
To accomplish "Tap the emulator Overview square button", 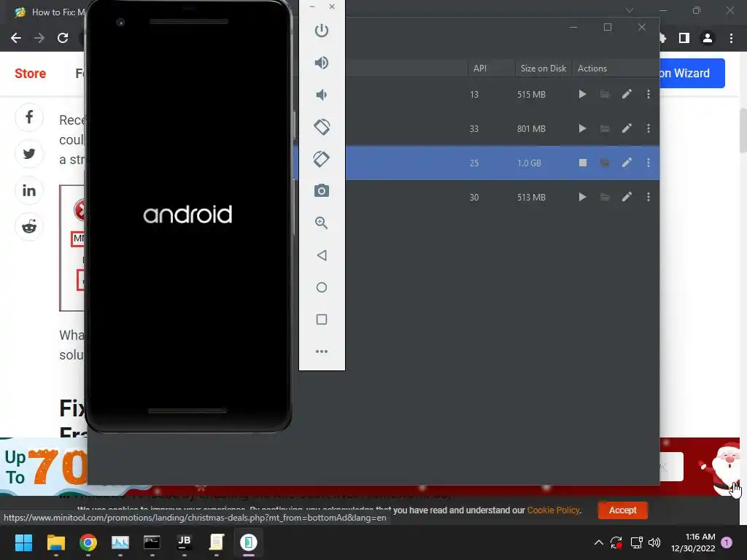I will [x=322, y=319].
